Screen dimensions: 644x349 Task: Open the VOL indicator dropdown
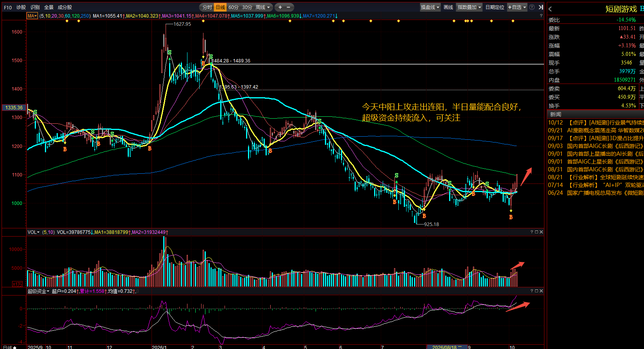point(33,232)
